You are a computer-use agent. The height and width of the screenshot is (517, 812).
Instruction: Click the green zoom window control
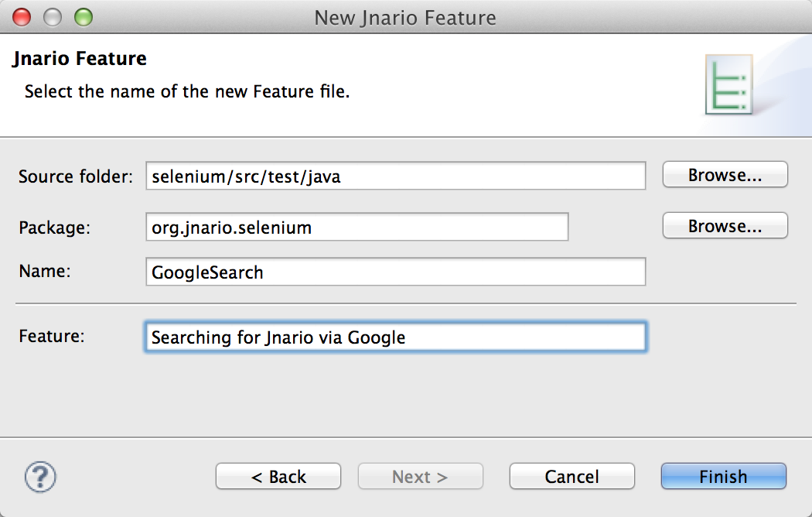(x=82, y=15)
